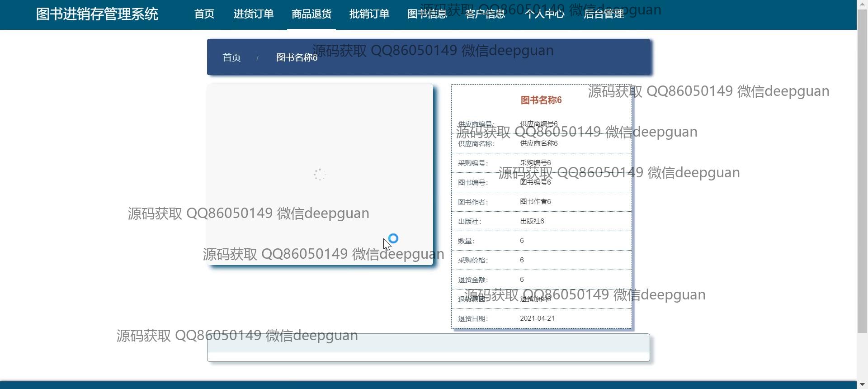Select the 商品退货 navigation tab

point(311,14)
